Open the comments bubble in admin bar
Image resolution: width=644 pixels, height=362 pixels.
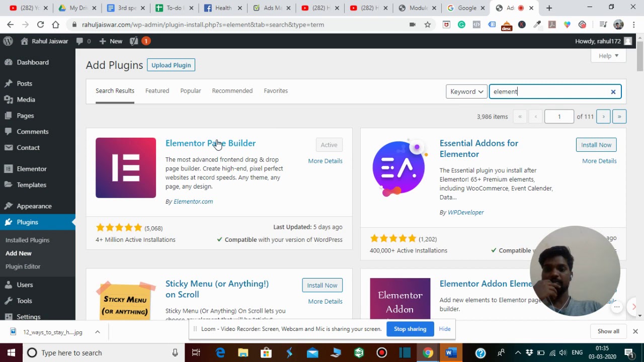click(84, 41)
